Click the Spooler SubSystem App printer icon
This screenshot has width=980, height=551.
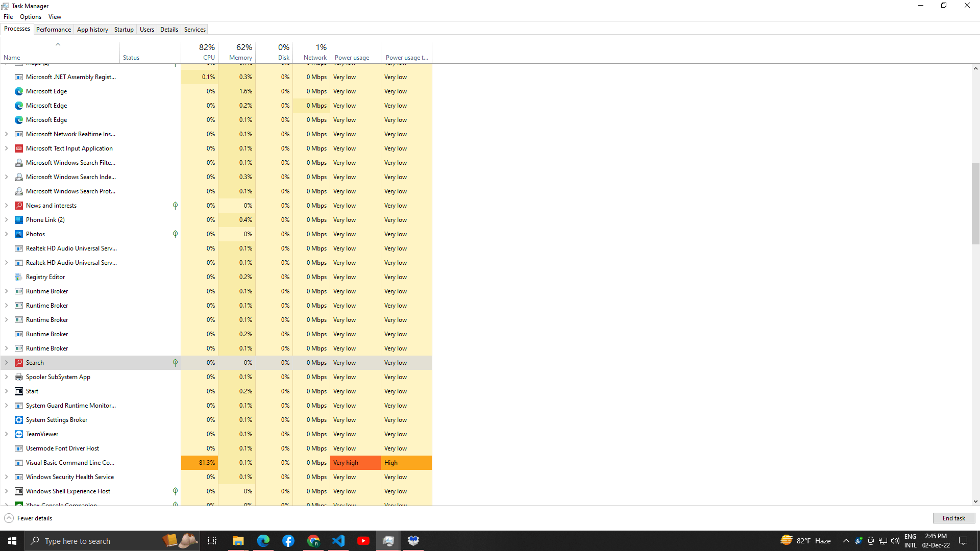pos(18,377)
